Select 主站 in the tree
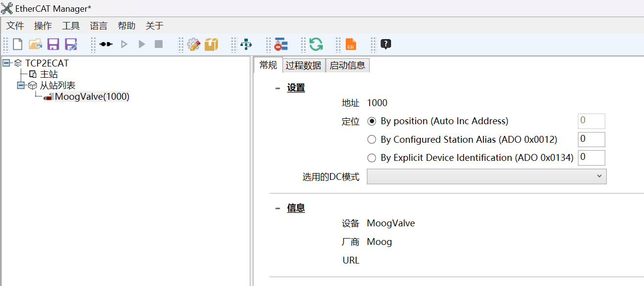The image size is (644, 286). click(49, 74)
